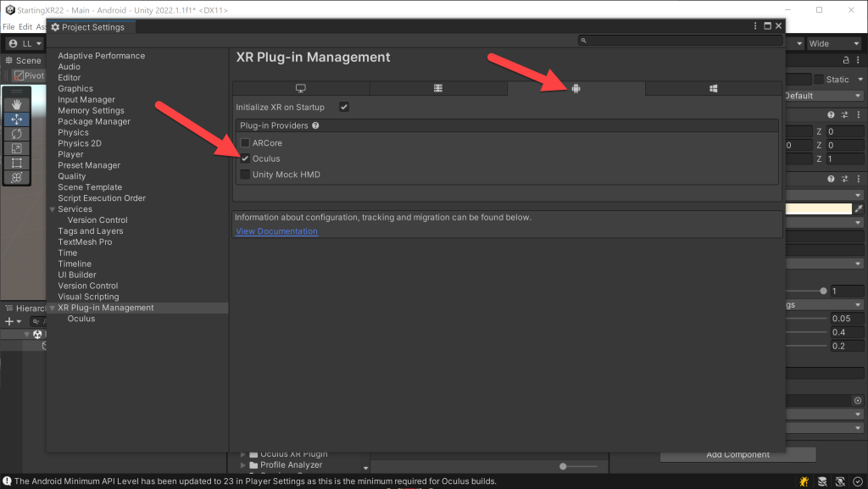Enable the ARCore plug-in provider
This screenshot has width=868, height=489.
click(245, 142)
